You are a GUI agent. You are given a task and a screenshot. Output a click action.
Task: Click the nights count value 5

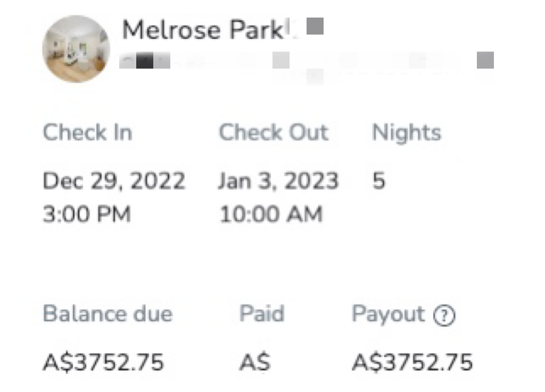point(379,181)
